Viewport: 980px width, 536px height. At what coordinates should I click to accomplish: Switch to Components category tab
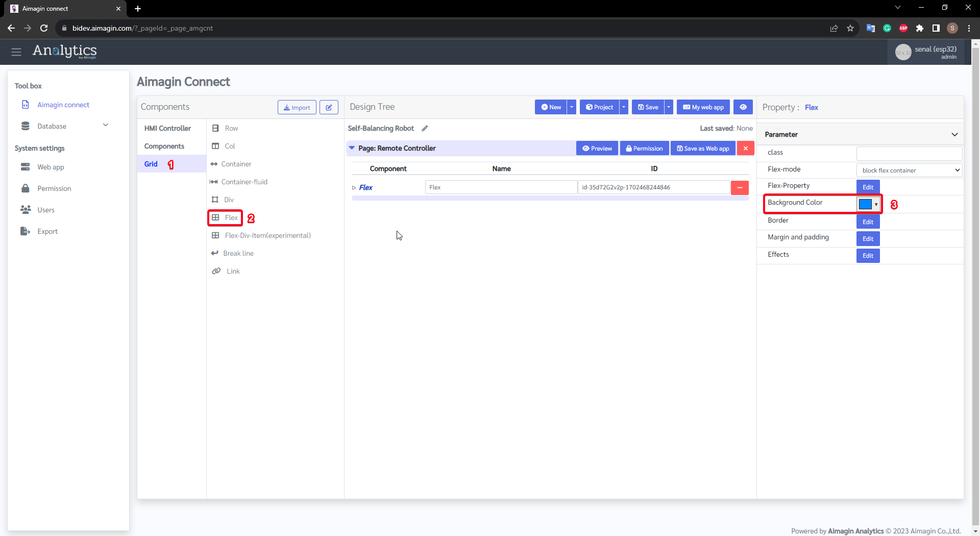coord(164,146)
